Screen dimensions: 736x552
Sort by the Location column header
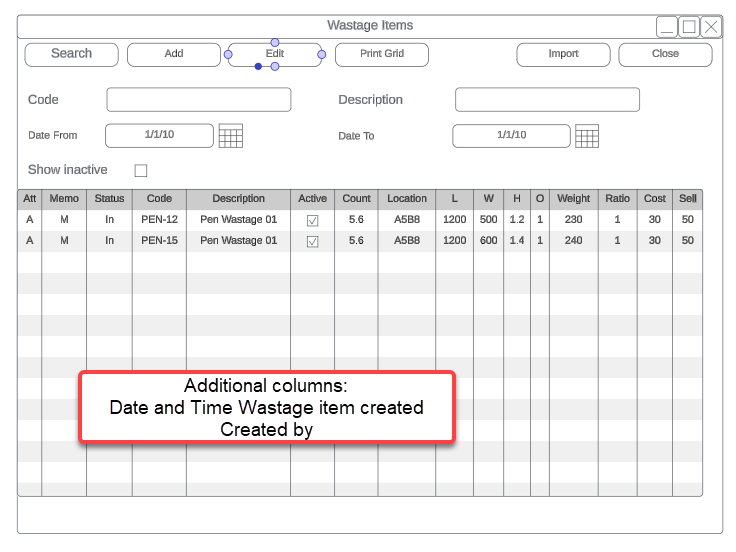[x=407, y=198]
